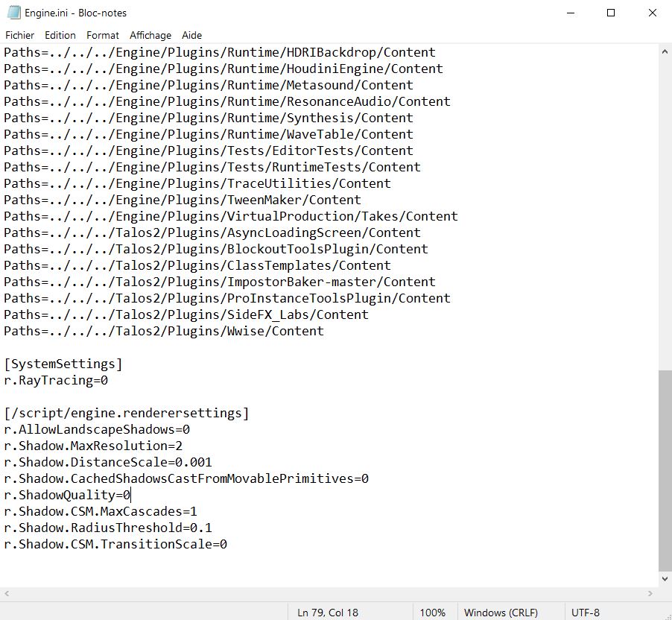Click the Notepad icon in title bar

pos(13,13)
